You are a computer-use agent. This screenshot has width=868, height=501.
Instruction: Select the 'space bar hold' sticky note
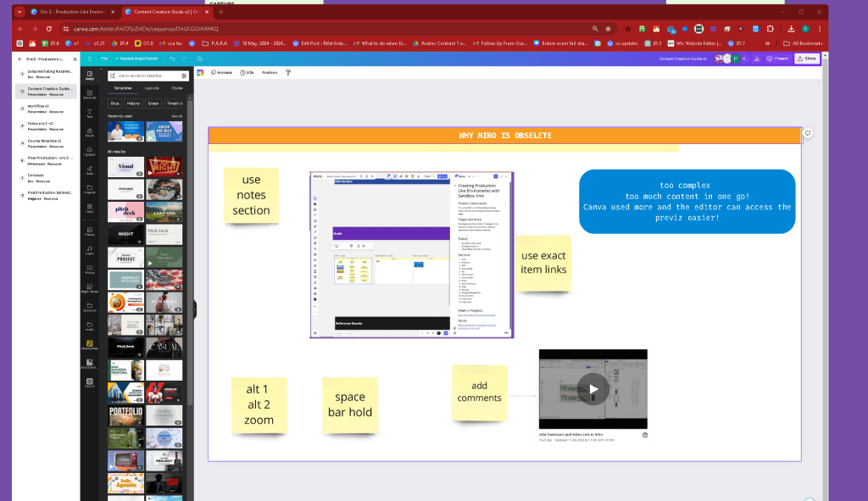coord(350,404)
